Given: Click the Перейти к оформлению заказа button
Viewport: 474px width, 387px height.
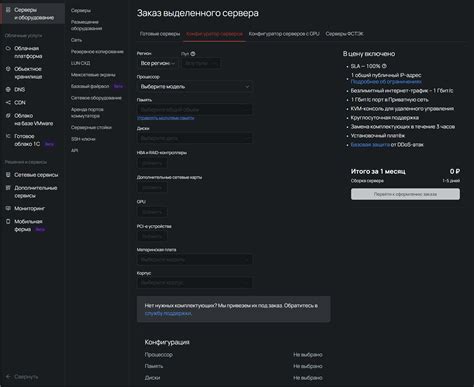Looking at the screenshot, I should [x=405, y=194].
